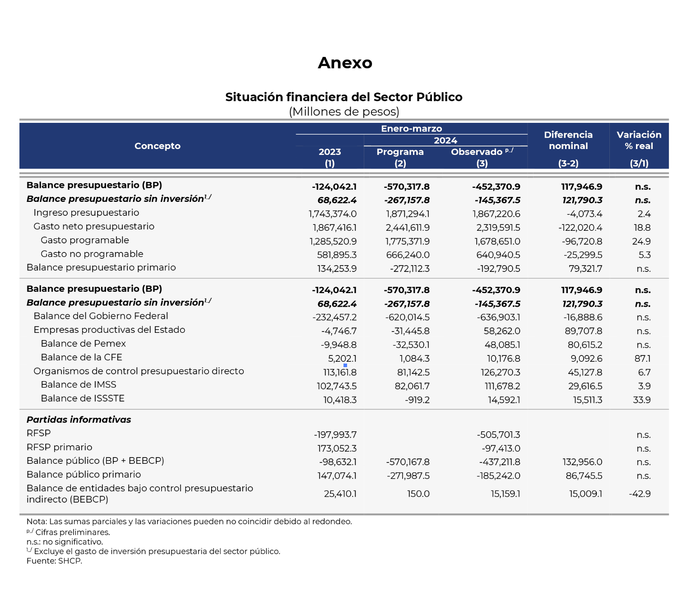Click the row label 'Balance de Pemex'
Image resolution: width=696 pixels, height=616 pixels.
pos(83,344)
